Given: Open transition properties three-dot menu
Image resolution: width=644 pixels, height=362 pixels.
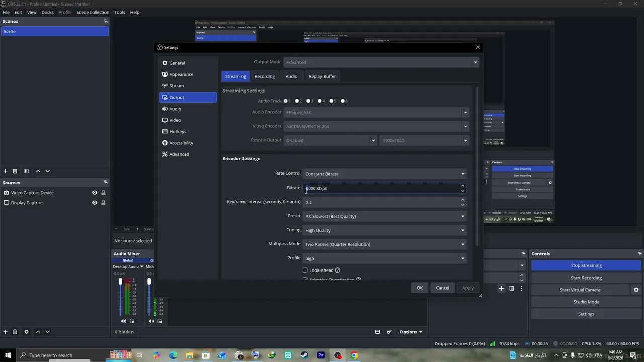Looking at the screenshot, I should (x=522, y=288).
